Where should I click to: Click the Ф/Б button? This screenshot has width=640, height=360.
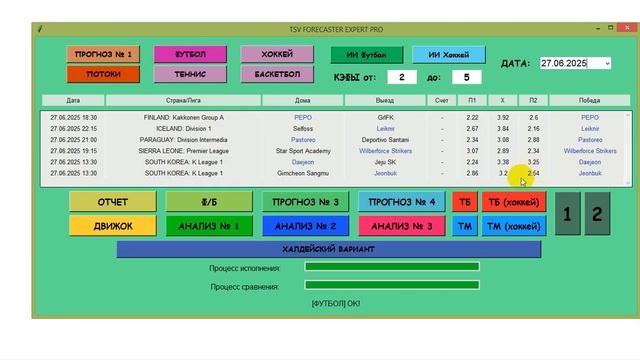tap(209, 202)
